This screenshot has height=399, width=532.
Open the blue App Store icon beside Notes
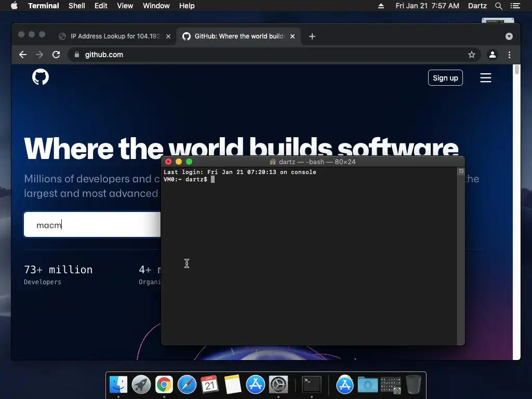(256, 385)
